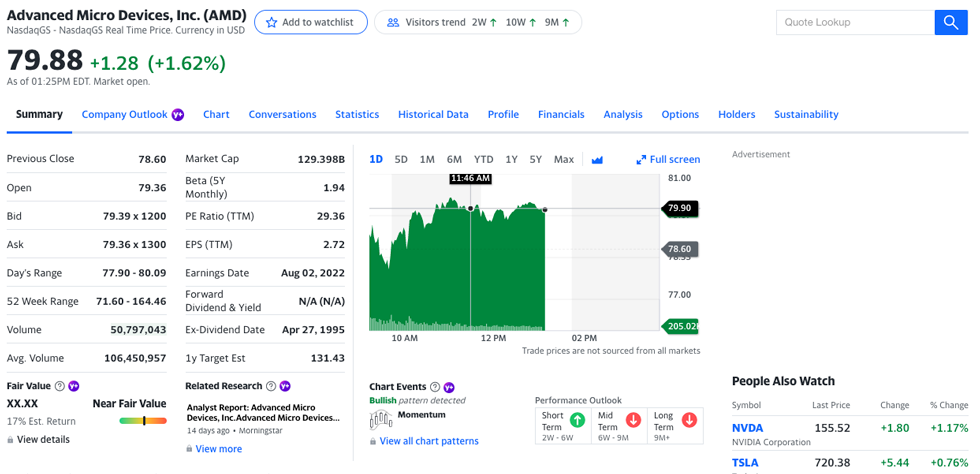This screenshot has width=980, height=474.
Task: Click the 1y Target Est value 131.43
Action: pyautogui.click(x=328, y=358)
